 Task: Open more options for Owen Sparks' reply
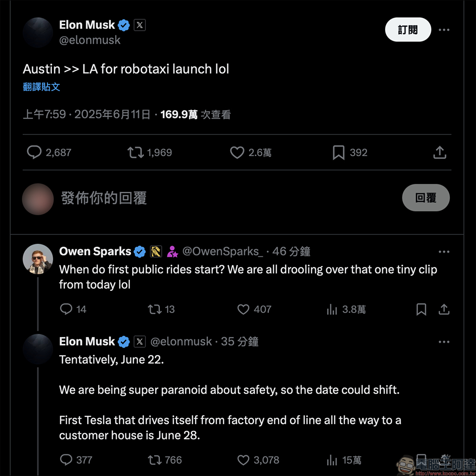(x=444, y=252)
